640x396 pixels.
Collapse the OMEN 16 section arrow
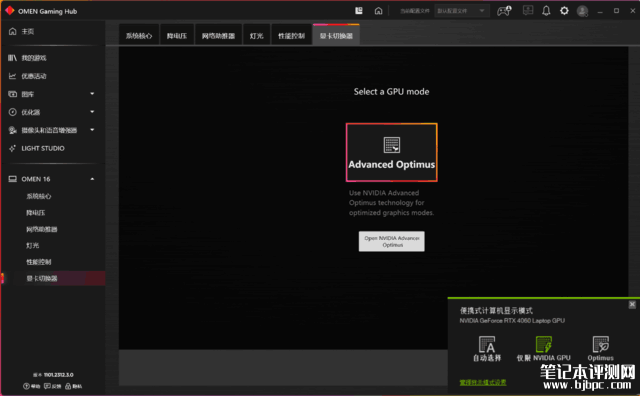click(x=92, y=179)
